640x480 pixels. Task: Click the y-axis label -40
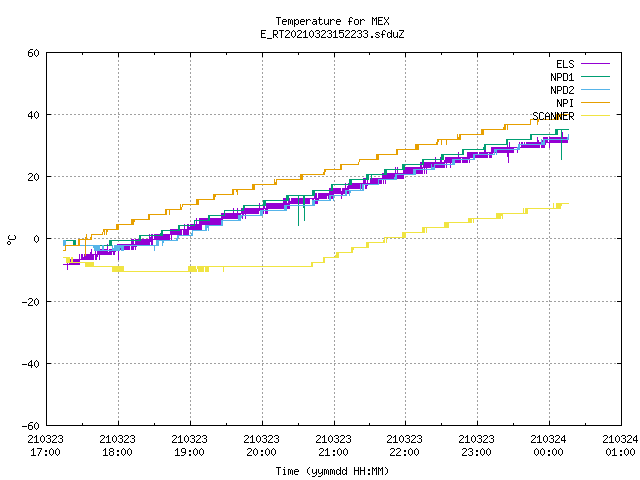(31, 364)
